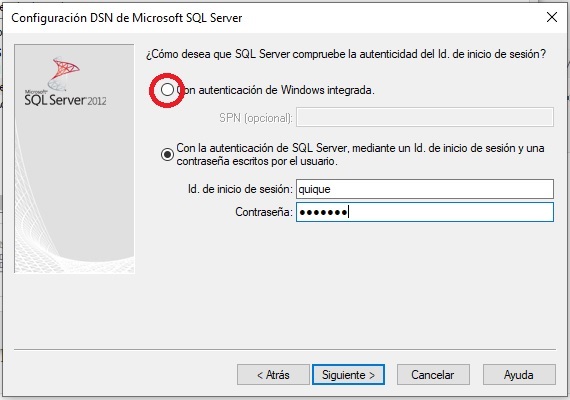Click the 'SPN (opcional):' greyed label
Image resolution: width=570 pixels, height=400 pixels.
[x=256, y=118]
